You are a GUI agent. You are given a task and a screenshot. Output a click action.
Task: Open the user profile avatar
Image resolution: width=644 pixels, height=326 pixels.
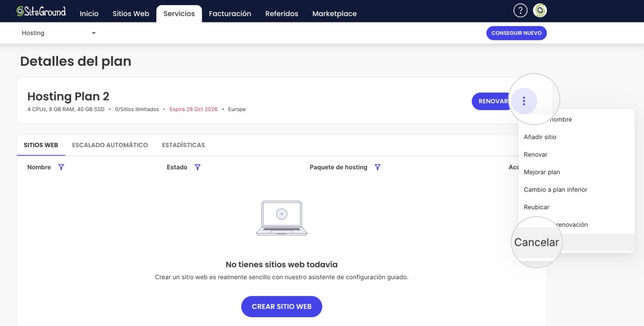point(540,11)
